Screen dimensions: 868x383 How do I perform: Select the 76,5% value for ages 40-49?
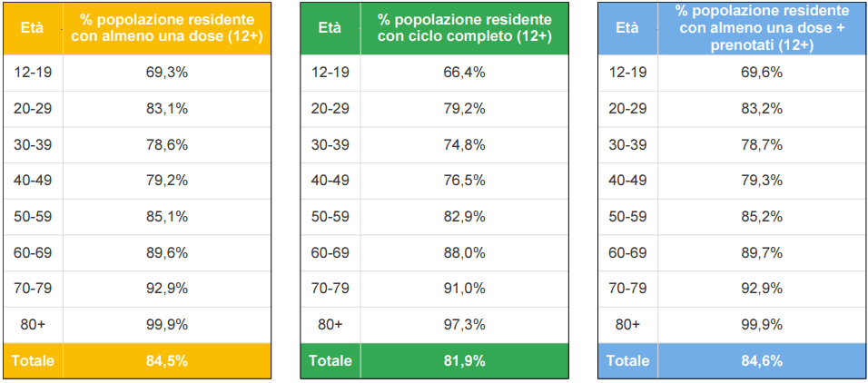464,181
